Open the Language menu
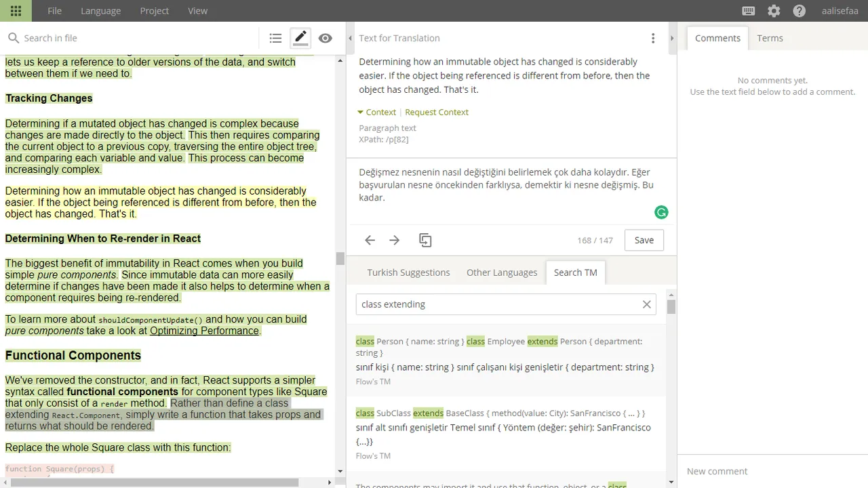 (x=100, y=11)
